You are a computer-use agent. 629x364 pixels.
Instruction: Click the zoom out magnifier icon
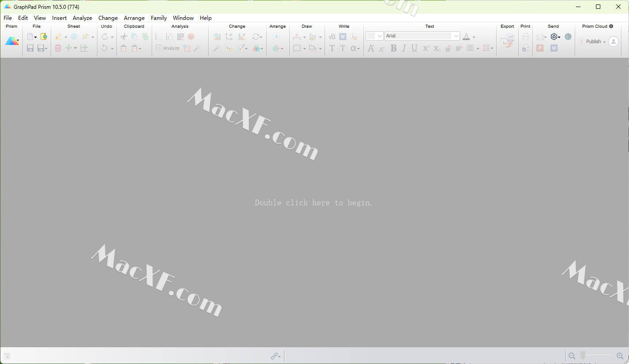[x=572, y=356]
